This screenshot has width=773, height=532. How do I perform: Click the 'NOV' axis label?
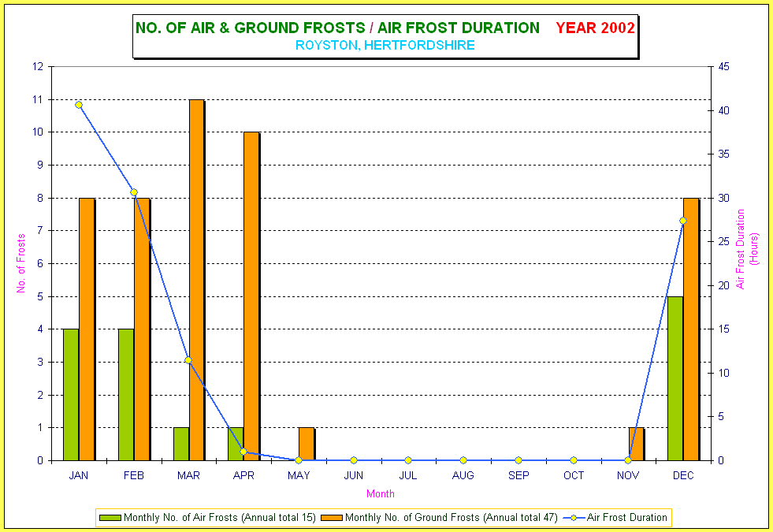[x=628, y=475]
